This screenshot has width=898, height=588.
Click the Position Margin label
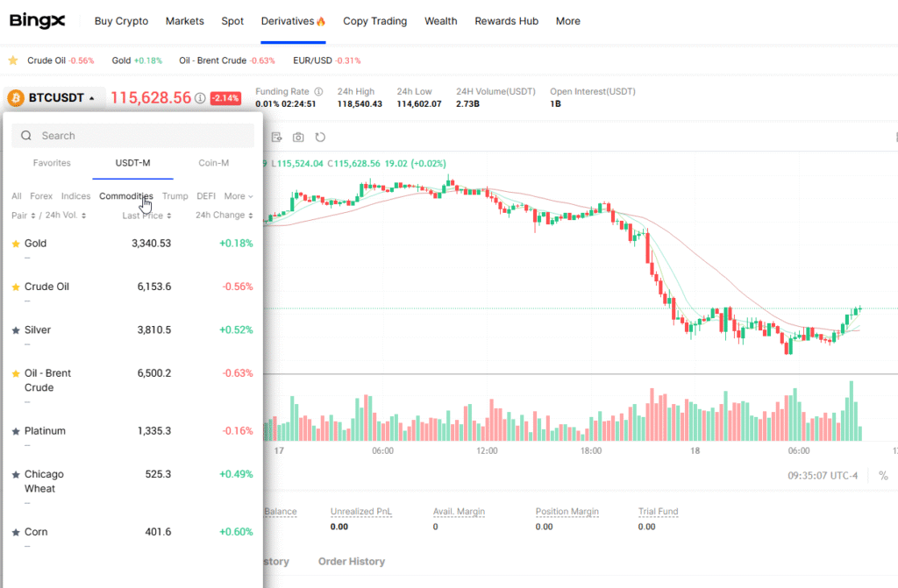click(x=567, y=511)
